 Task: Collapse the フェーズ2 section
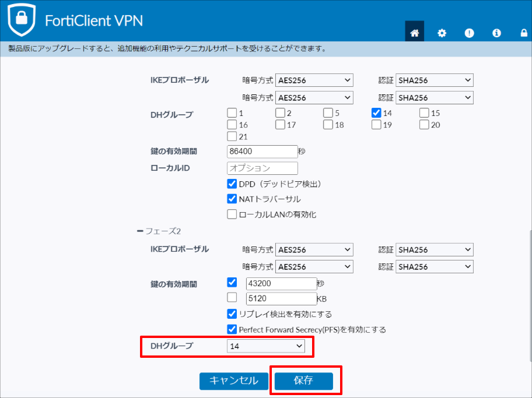point(140,231)
